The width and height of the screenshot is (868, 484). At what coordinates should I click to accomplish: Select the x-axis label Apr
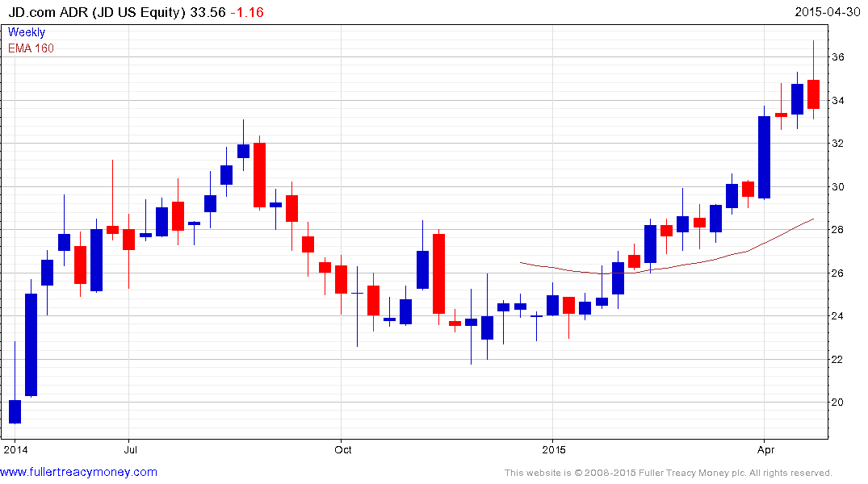click(765, 449)
